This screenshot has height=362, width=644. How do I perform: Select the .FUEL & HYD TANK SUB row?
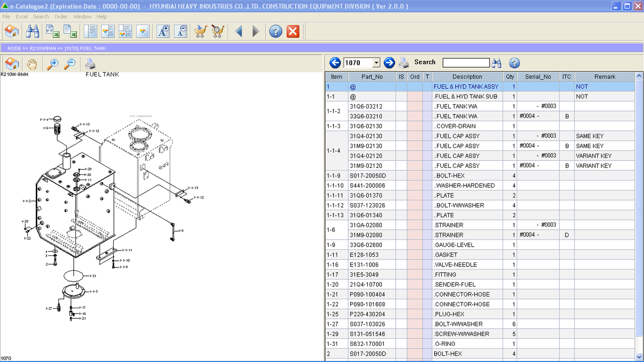(480, 97)
